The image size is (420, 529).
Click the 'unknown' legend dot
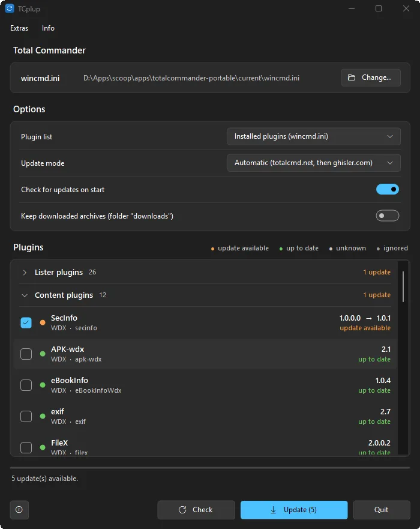(331, 249)
